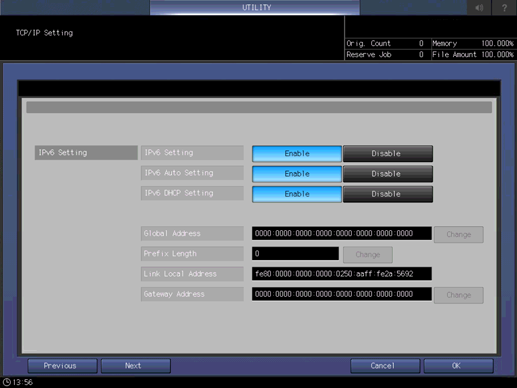Change the Gateway Address
The image size is (517, 388).
[x=459, y=295]
